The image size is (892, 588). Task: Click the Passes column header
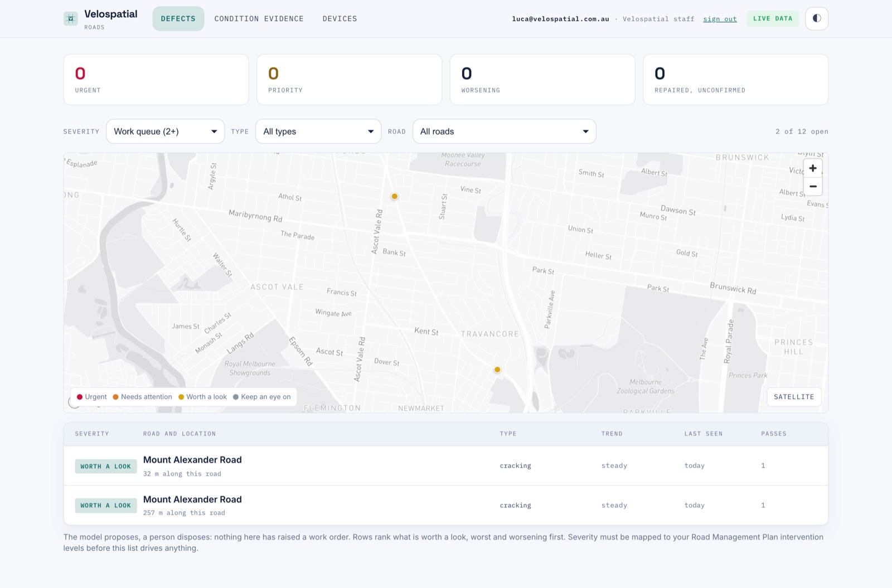(x=774, y=434)
